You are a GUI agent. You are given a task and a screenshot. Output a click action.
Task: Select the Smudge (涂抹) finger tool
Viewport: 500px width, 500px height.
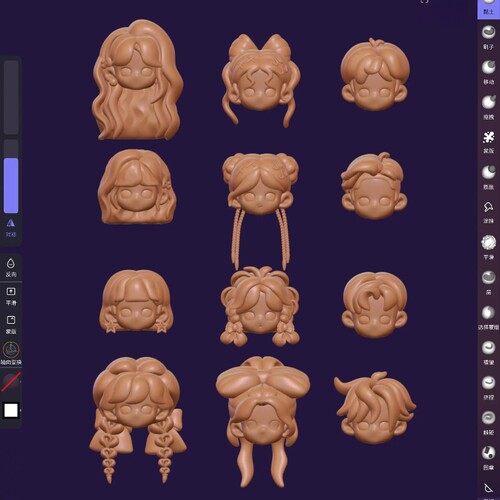coord(488,212)
